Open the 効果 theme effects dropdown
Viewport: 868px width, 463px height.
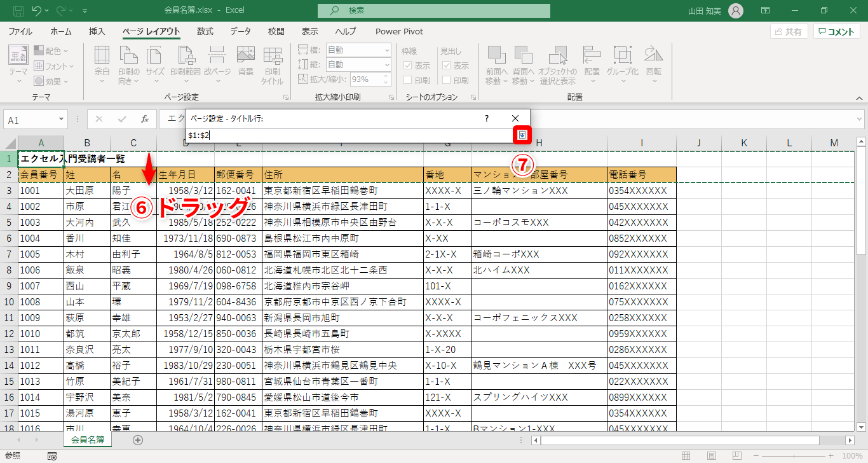click(x=51, y=81)
